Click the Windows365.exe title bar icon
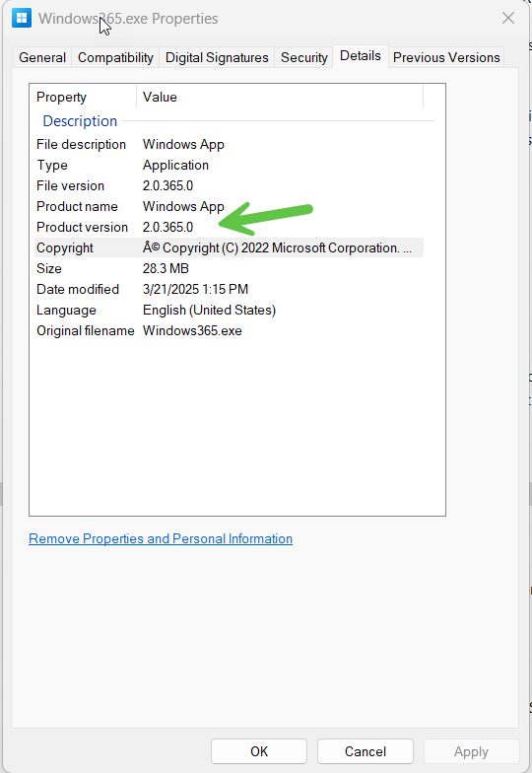The height and width of the screenshot is (773, 532). click(22, 18)
